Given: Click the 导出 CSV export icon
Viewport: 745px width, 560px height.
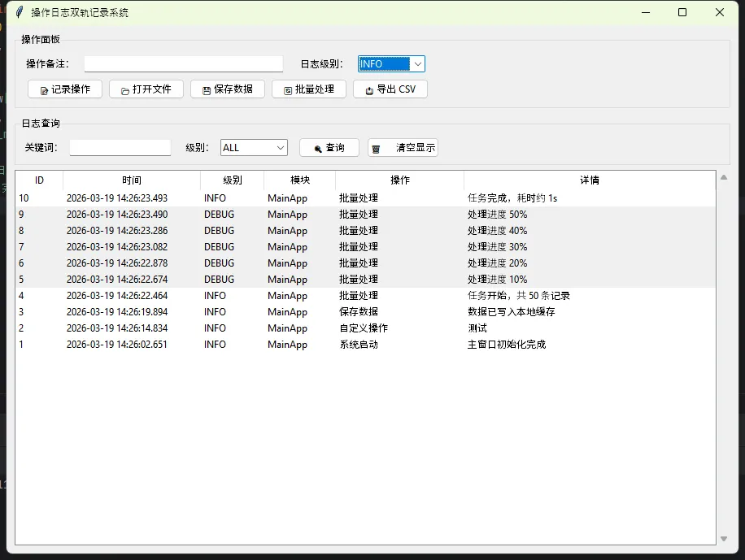Looking at the screenshot, I should [369, 90].
